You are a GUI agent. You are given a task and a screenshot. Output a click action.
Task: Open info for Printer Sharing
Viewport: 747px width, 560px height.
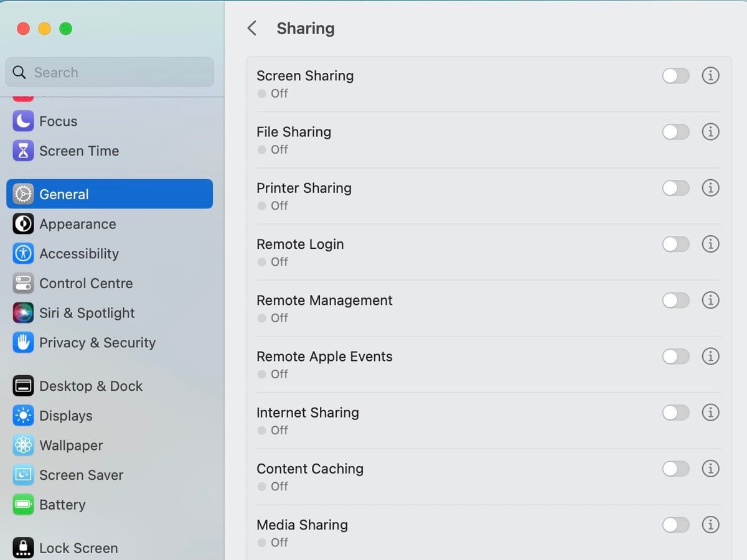[x=710, y=188]
